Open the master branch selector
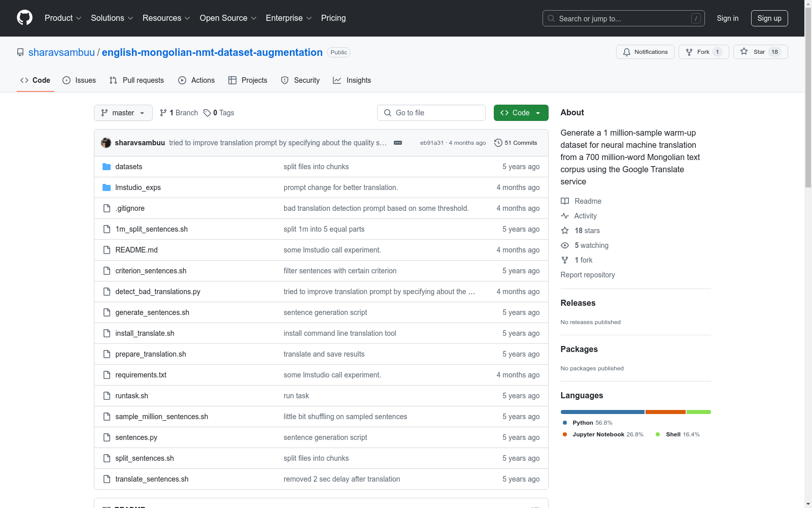Screen dimensions: 812x508 click(x=123, y=113)
